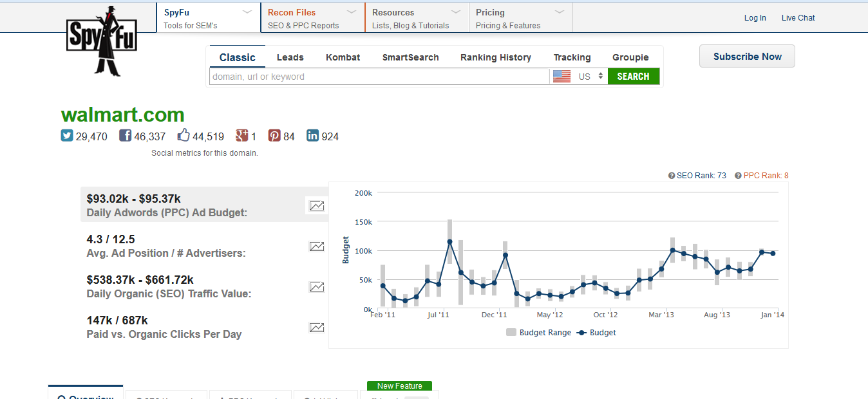Show chart for Daily Organic Traffic Value
The width and height of the screenshot is (868, 399).
pyautogui.click(x=316, y=287)
